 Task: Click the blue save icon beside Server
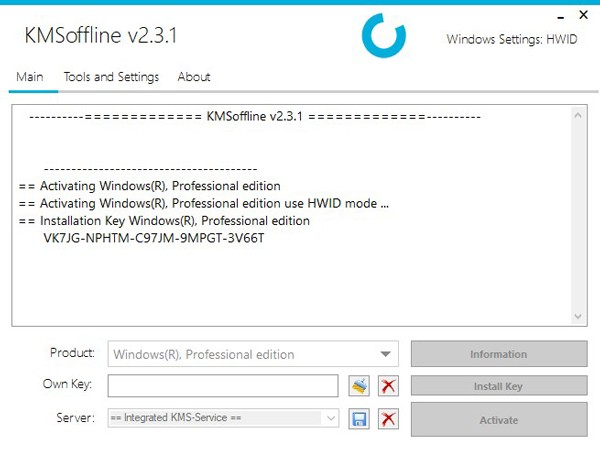360,419
